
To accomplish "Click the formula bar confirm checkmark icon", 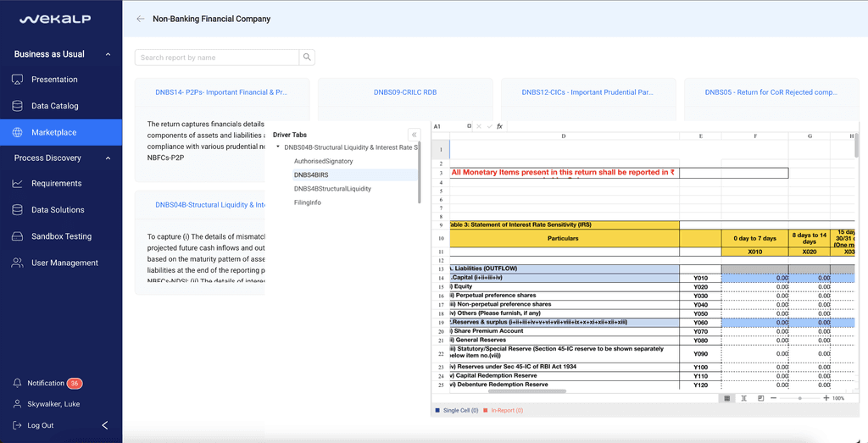I will (x=489, y=127).
